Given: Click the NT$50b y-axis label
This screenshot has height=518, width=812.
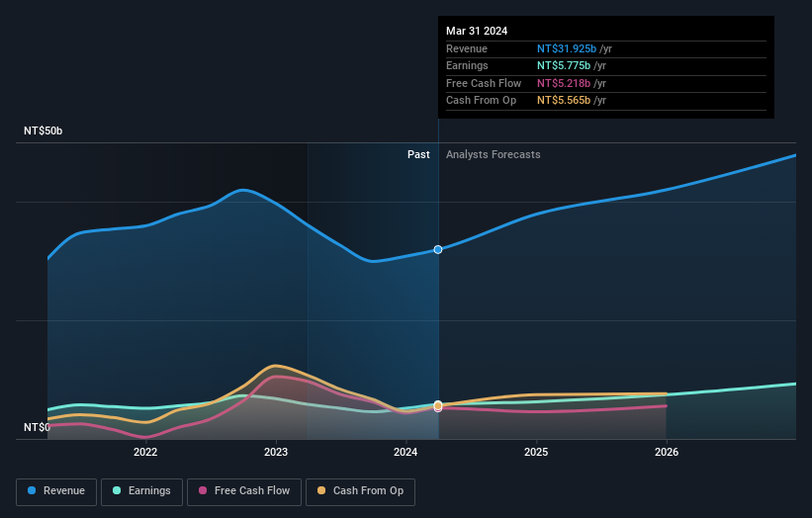Looking at the screenshot, I should (x=43, y=130).
